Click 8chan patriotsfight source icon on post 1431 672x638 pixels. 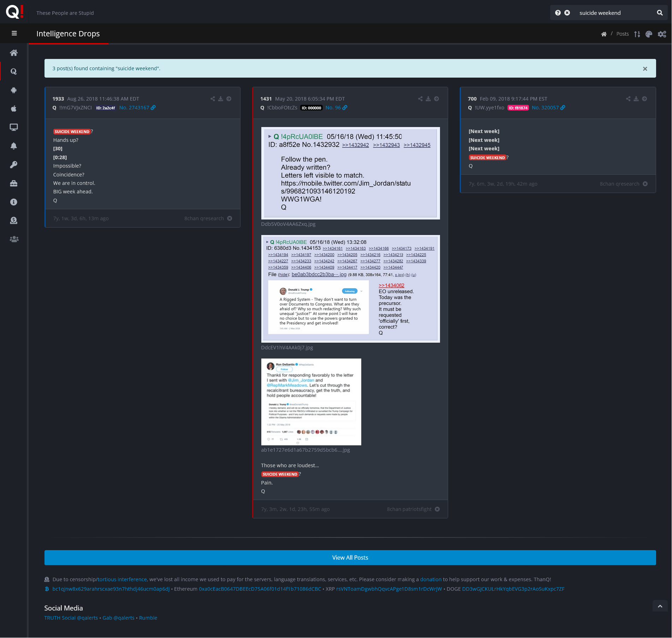click(x=437, y=509)
